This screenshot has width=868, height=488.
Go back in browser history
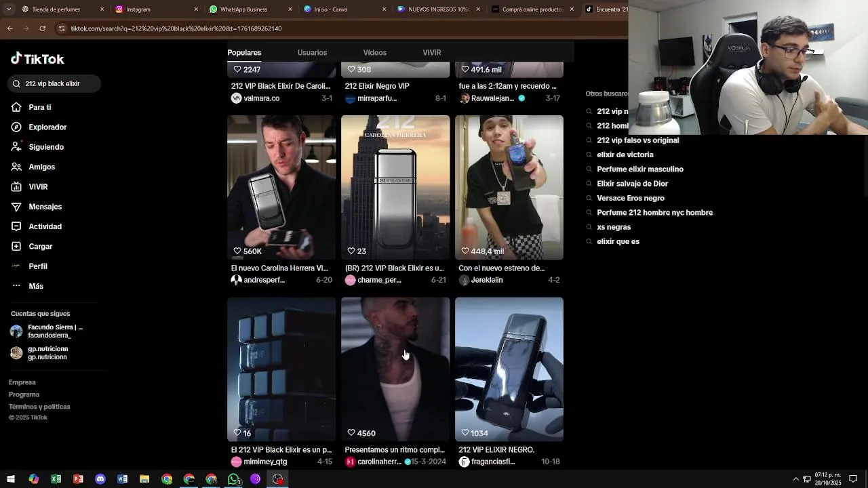(x=9, y=28)
